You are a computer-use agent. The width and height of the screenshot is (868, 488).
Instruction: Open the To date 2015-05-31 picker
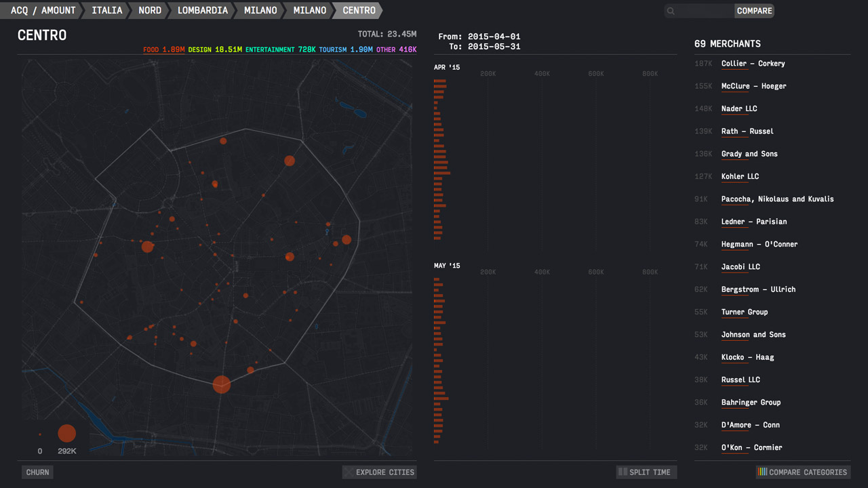494,47
